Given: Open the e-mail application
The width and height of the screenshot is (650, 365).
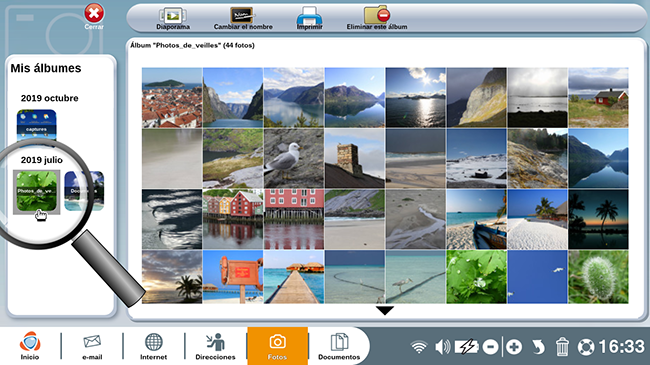Looking at the screenshot, I should pyautogui.click(x=92, y=346).
